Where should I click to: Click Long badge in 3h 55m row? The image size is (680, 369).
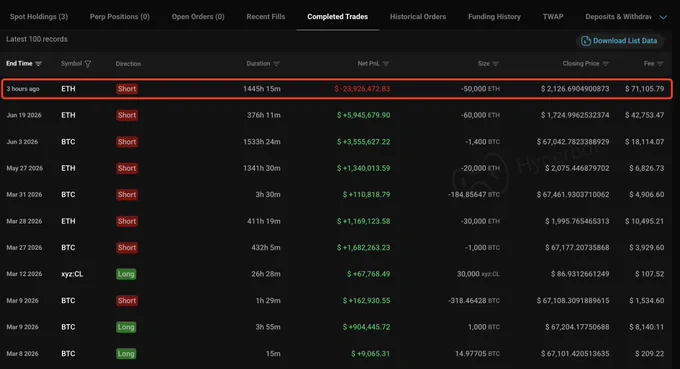tap(126, 327)
